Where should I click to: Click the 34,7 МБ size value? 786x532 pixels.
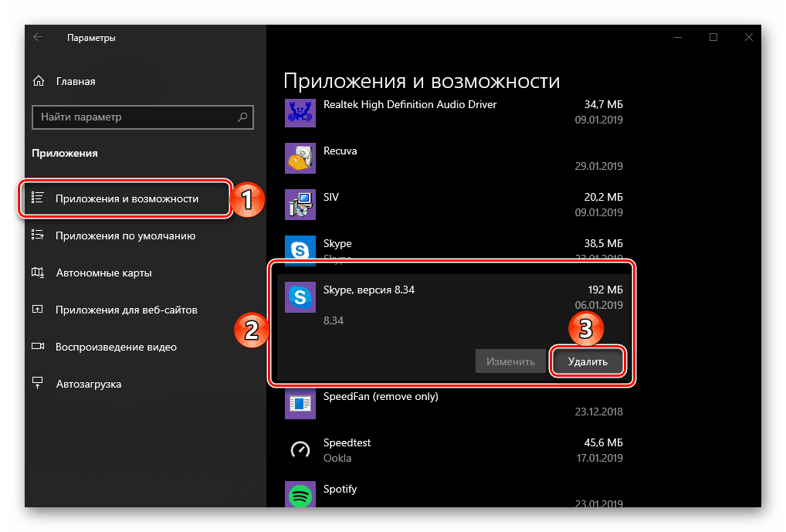tap(604, 105)
